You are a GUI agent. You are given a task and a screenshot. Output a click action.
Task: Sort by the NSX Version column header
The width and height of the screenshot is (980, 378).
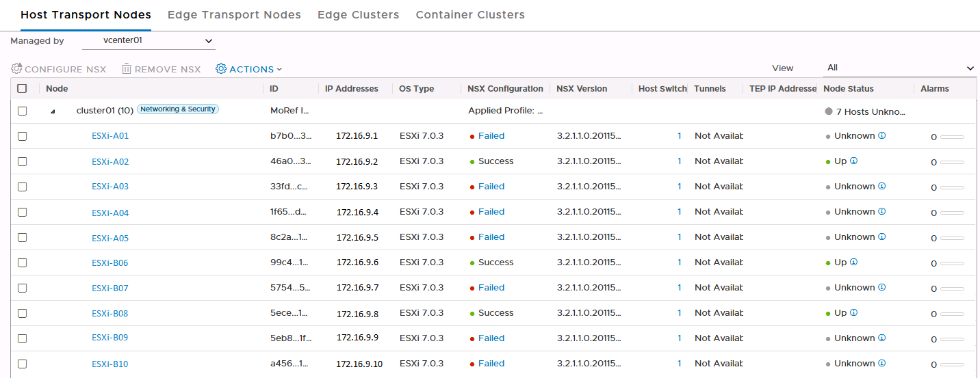click(x=582, y=89)
